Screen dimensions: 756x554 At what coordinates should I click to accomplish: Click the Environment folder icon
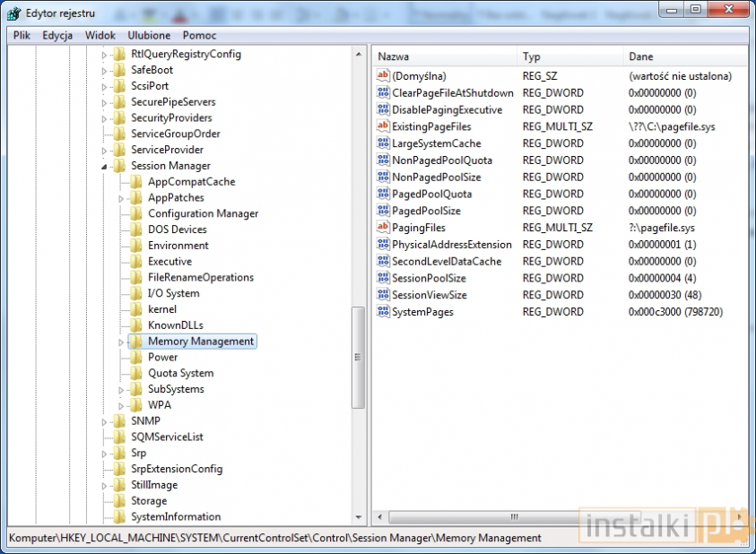pyautogui.click(x=135, y=246)
